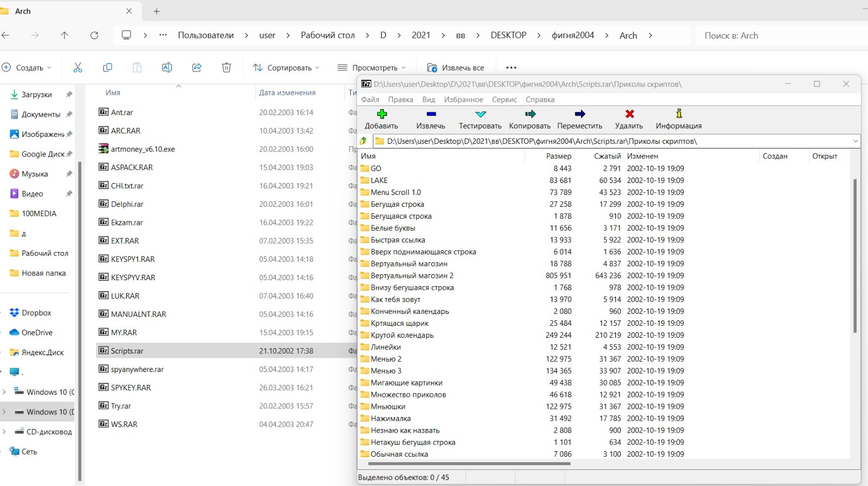Click the Move (Переместить) arrow icon
The height and width of the screenshot is (486, 868).
(x=579, y=114)
